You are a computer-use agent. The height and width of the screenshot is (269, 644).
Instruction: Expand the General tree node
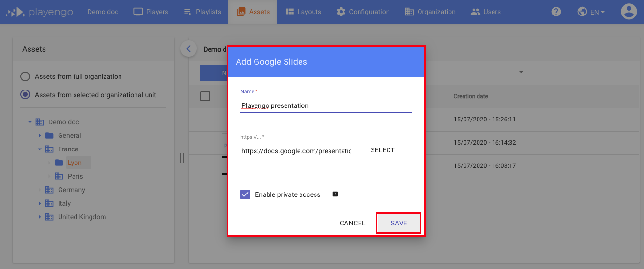[x=40, y=135]
